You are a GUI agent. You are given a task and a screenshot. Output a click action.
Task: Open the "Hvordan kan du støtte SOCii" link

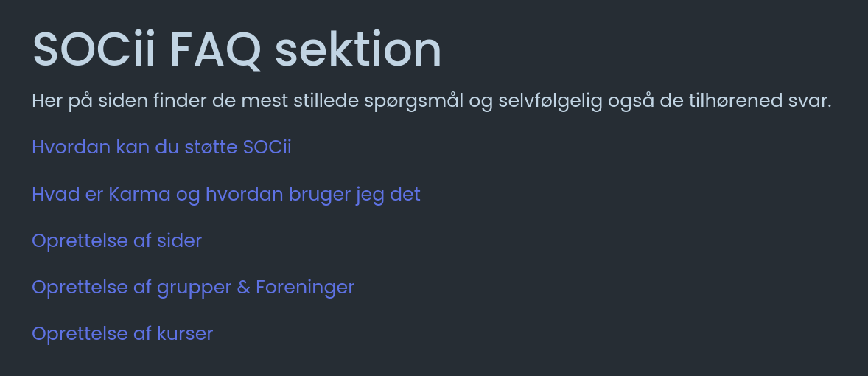(x=161, y=147)
